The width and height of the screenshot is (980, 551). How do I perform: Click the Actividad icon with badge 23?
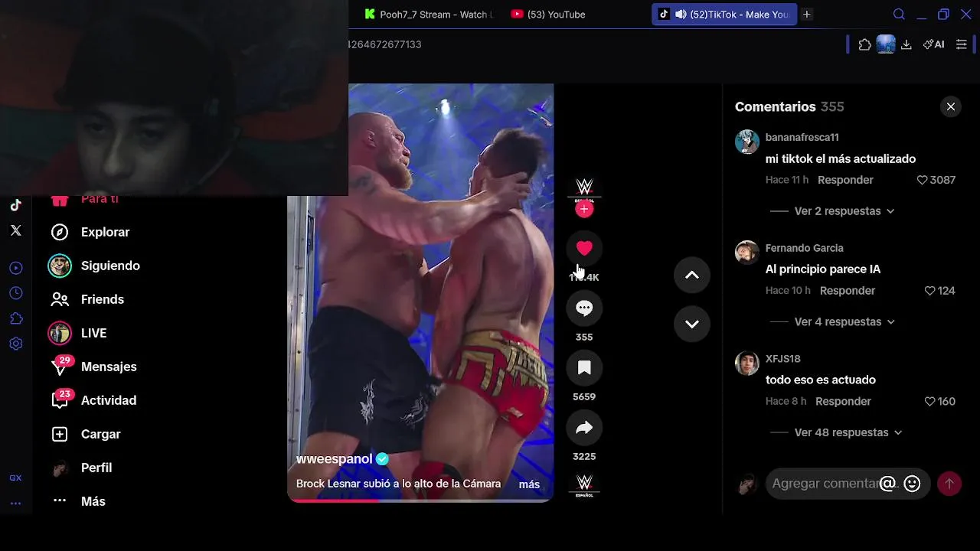pyautogui.click(x=60, y=399)
